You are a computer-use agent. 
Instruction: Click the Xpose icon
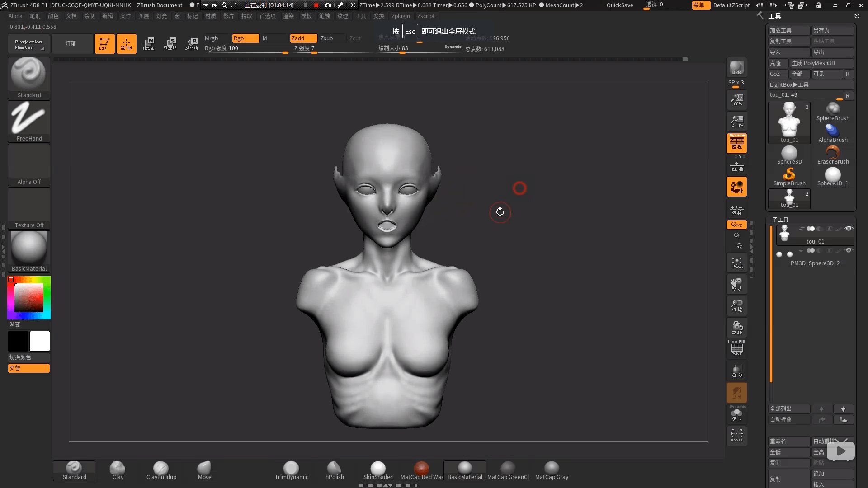[736, 436]
